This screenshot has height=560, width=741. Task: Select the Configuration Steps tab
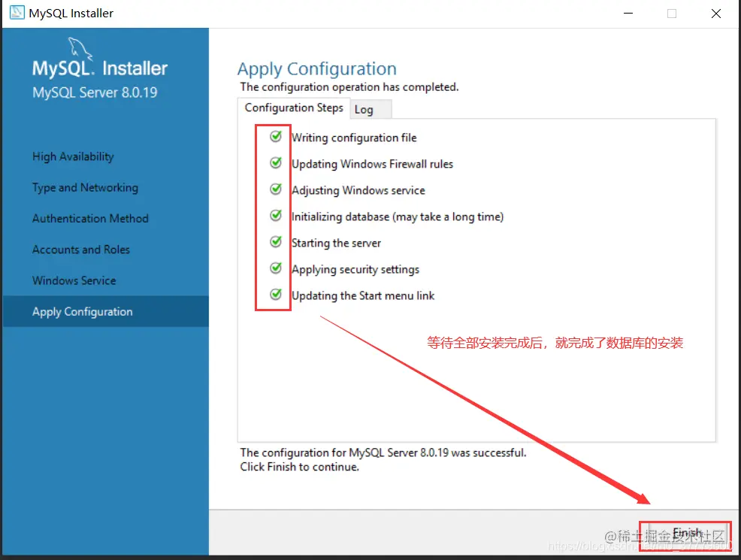294,107
